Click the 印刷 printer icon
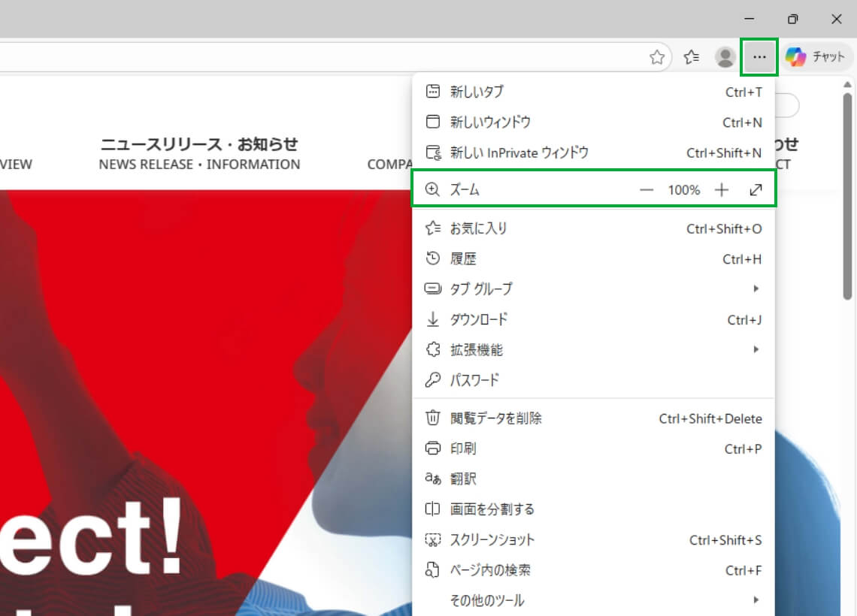The image size is (857, 616). coord(432,448)
